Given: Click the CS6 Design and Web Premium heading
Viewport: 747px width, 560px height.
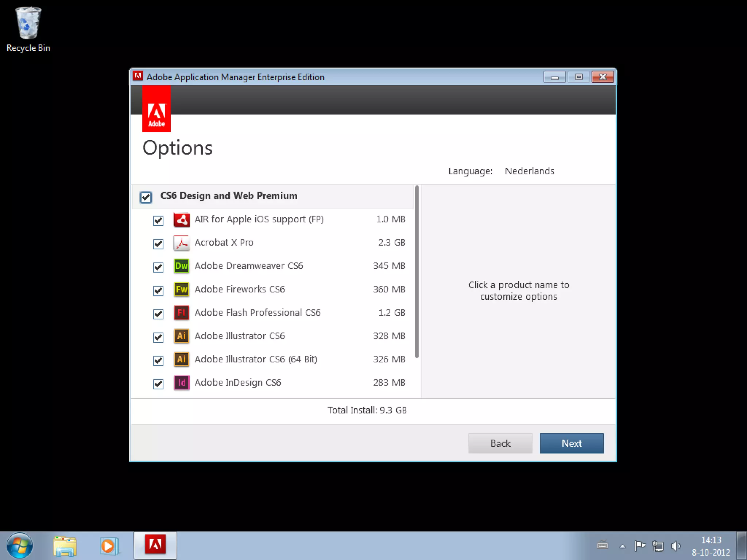Looking at the screenshot, I should click(x=229, y=196).
